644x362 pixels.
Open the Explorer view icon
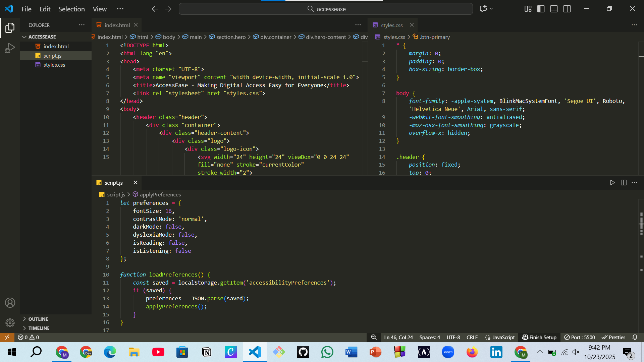(x=10, y=27)
